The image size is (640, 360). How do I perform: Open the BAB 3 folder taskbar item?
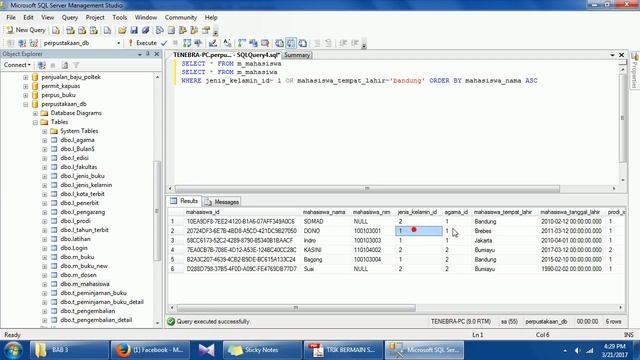tap(69, 350)
